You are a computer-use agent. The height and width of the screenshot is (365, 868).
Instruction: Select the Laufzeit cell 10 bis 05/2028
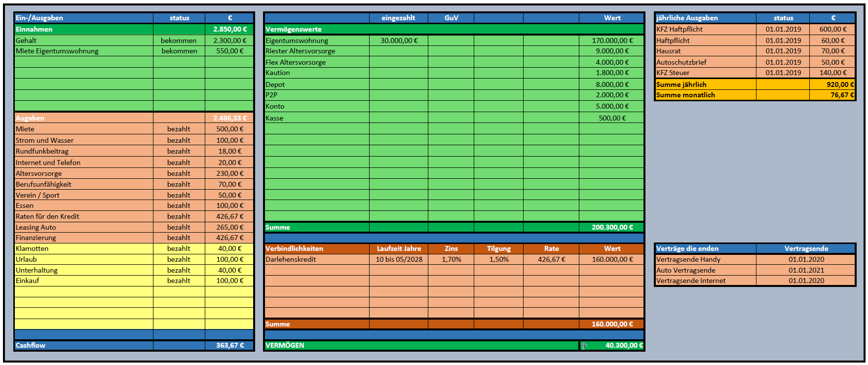tap(399, 259)
